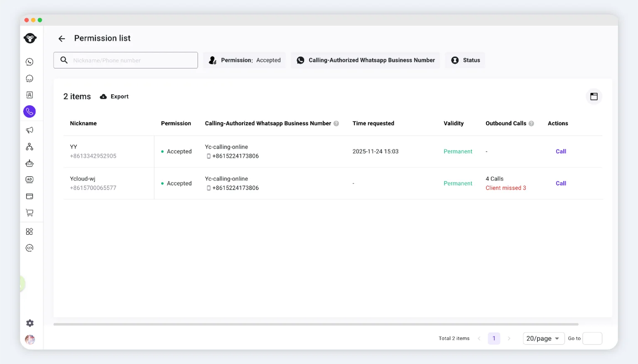
Task: Click the horizontal scrollbar under the table
Action: (316, 324)
